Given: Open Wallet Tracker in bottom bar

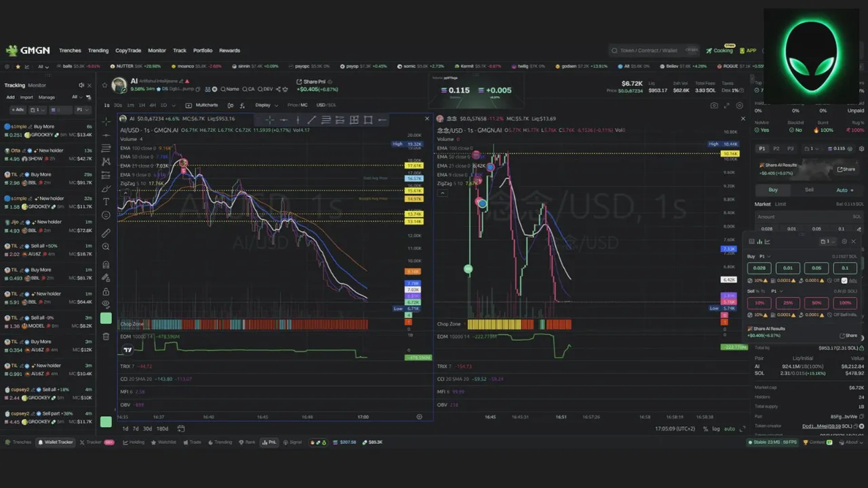Looking at the screenshot, I should point(55,442).
